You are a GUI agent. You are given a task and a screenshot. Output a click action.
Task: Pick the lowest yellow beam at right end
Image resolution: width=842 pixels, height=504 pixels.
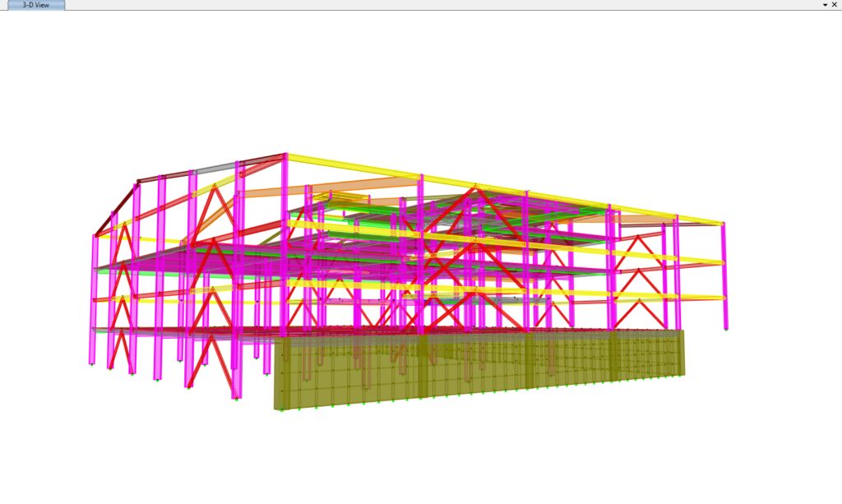699,298
